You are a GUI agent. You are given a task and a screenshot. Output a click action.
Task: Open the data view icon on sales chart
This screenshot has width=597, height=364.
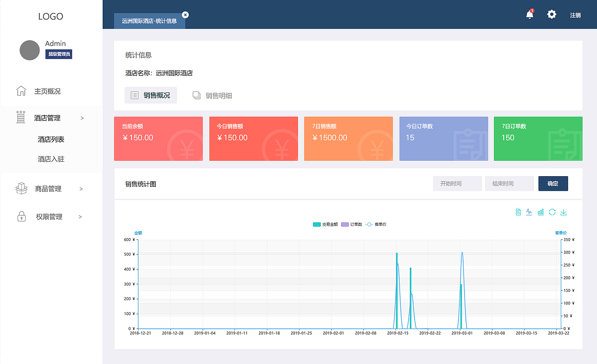(x=518, y=212)
